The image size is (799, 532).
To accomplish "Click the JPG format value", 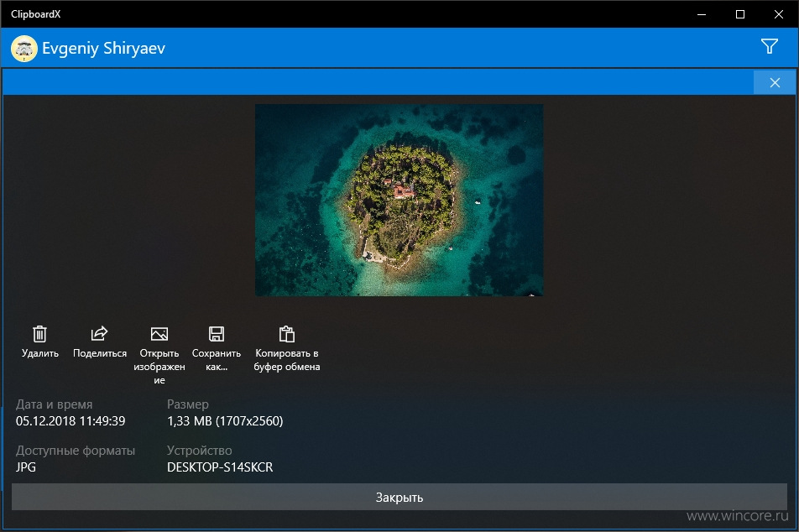I will (x=26, y=467).
